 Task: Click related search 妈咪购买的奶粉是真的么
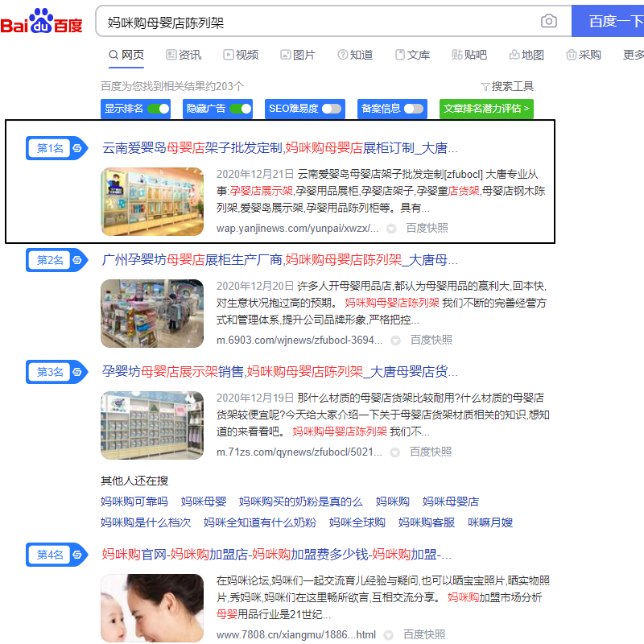(300, 502)
